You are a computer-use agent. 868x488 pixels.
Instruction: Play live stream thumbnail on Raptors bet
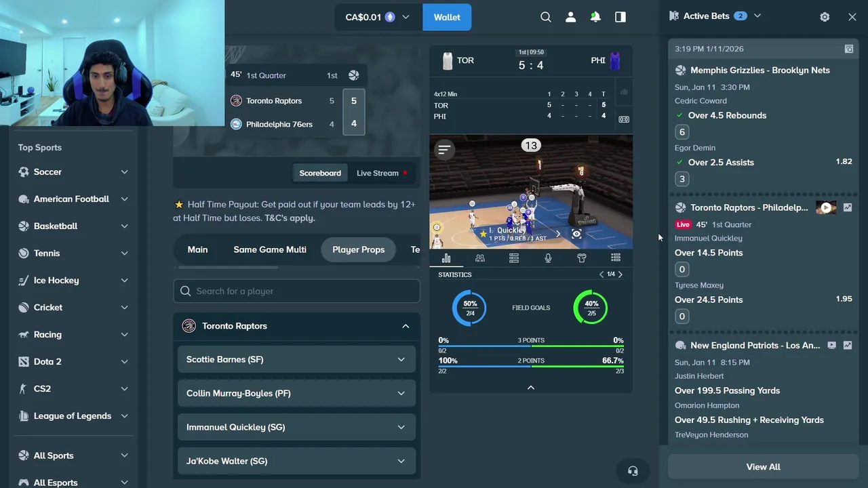[826, 207]
